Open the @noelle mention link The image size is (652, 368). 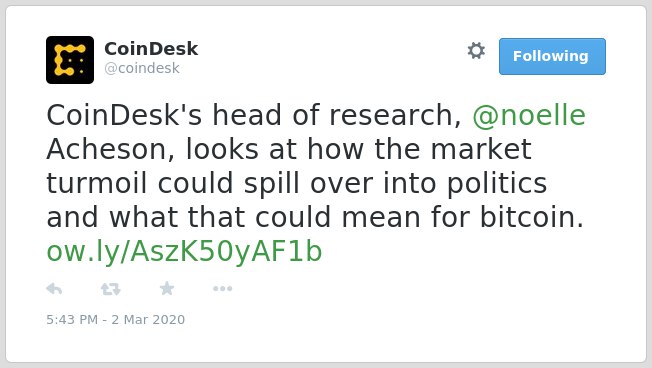pos(529,115)
